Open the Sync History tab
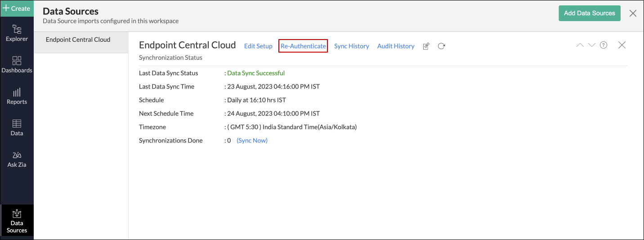Screen dimensions: 644x240 [x=351, y=46]
